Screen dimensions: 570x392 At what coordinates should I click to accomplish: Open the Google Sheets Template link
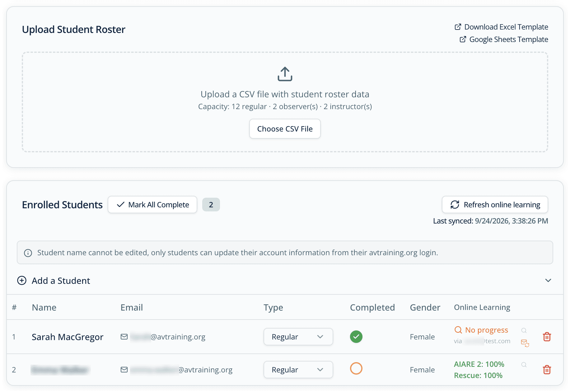(504, 39)
